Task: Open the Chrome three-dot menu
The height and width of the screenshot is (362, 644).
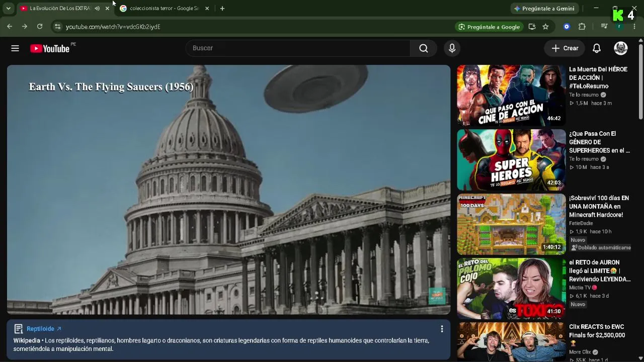Action: coord(634,27)
